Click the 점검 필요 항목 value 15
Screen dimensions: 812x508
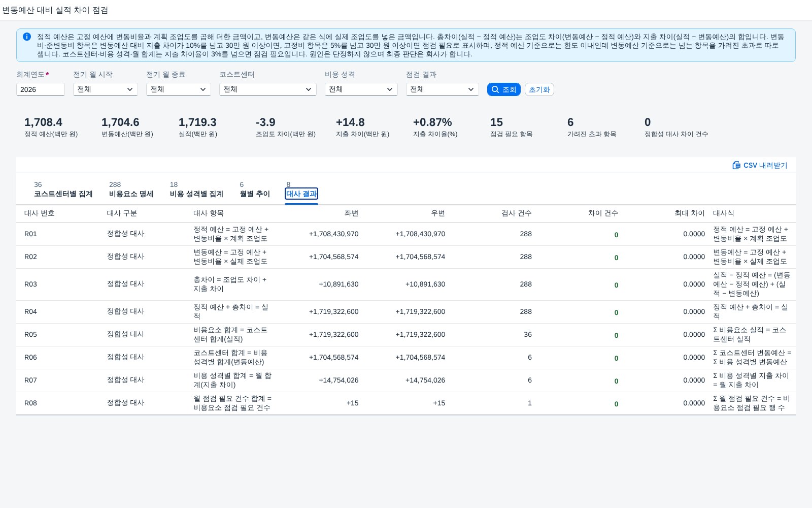[496, 122]
